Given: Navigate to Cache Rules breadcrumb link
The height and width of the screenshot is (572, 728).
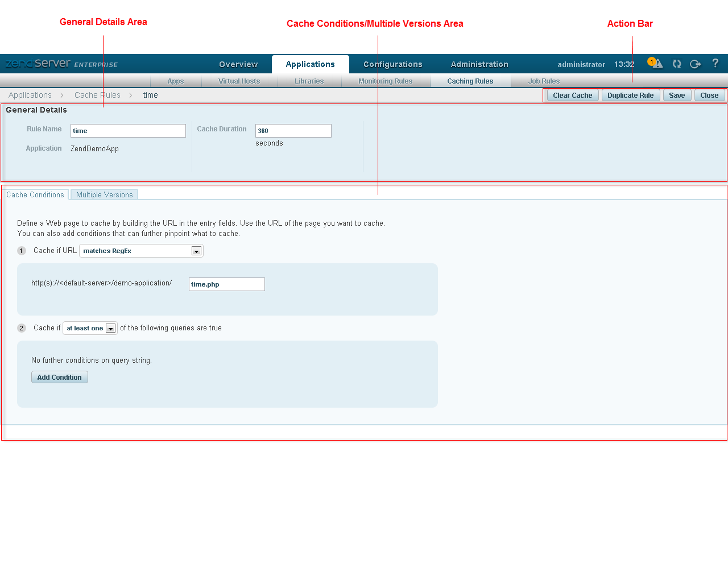Looking at the screenshot, I should 97,95.
